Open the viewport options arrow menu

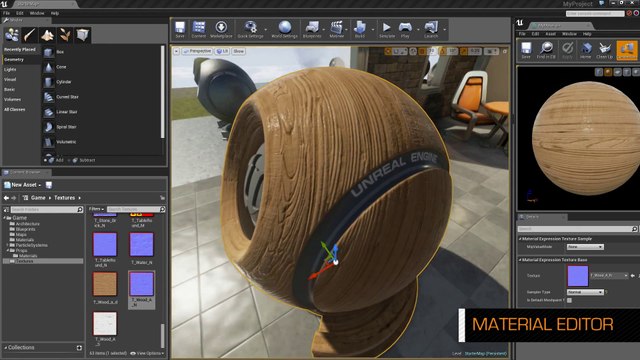176,51
